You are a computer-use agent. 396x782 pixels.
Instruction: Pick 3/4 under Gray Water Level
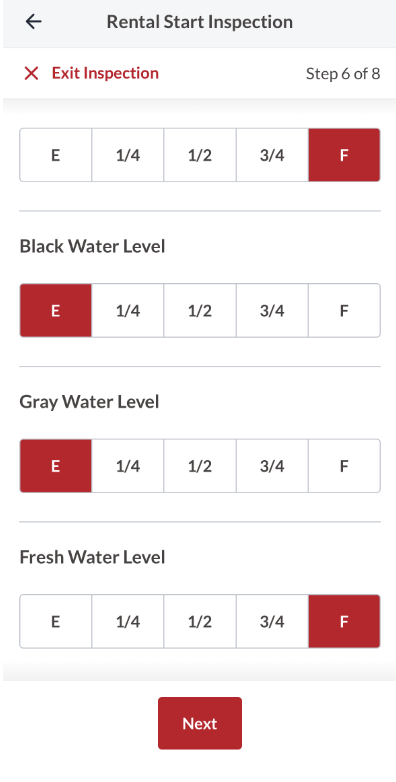(272, 466)
